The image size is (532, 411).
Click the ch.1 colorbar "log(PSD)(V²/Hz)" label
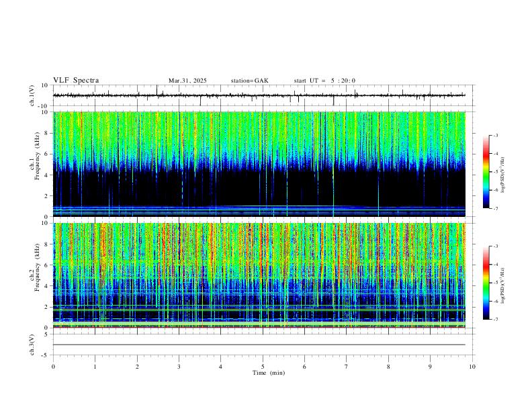[x=503, y=175]
